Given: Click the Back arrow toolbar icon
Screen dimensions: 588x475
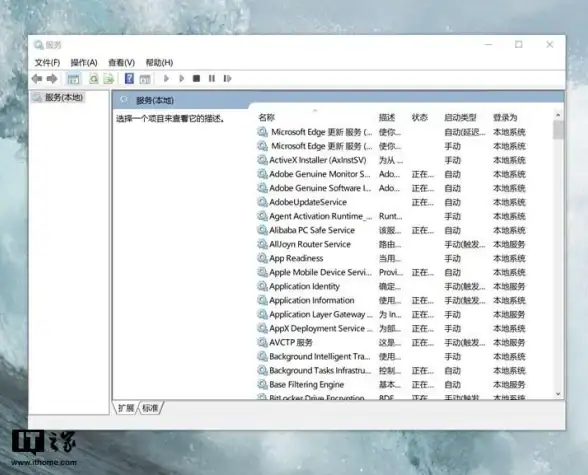Looking at the screenshot, I should tap(37, 79).
